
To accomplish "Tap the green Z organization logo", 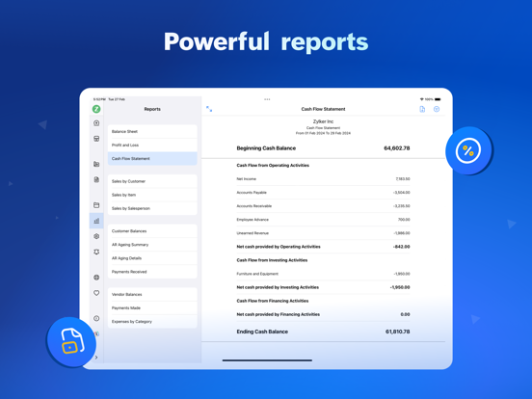I will click(x=96, y=109).
